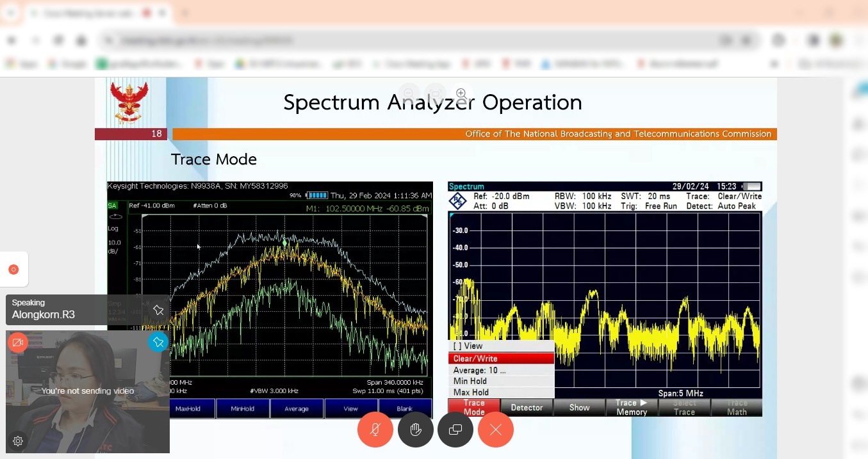Click the Rohde & Schwarz diamond logo
This screenshot has height=459, width=868.
[457, 201]
